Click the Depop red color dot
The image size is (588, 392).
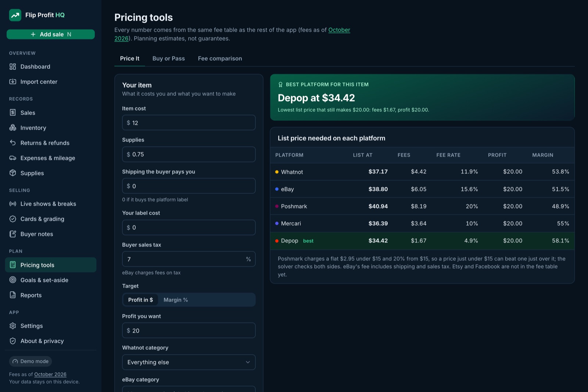click(277, 241)
